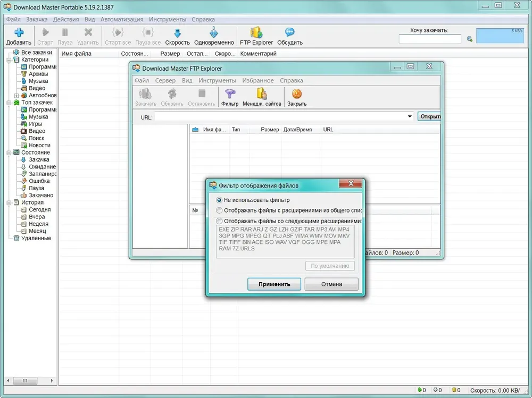Click the blue speed graph panel
532x398 pixels.
click(x=500, y=36)
